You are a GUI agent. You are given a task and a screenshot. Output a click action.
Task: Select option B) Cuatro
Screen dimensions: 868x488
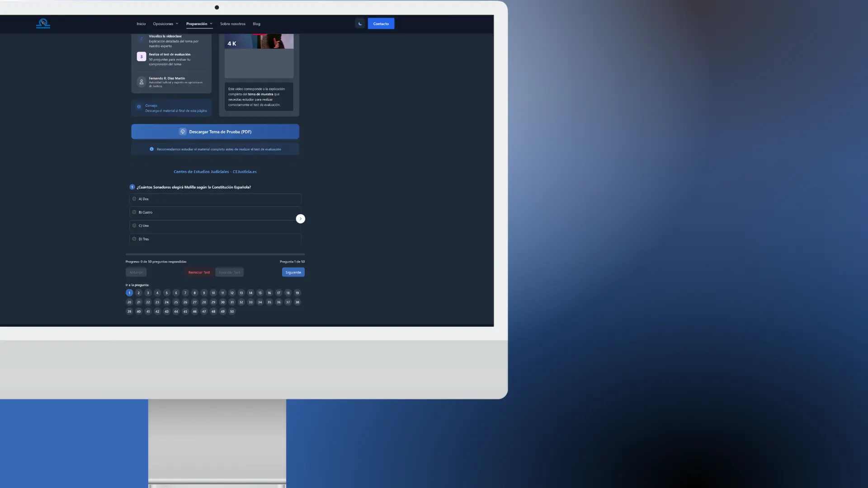[x=134, y=212]
